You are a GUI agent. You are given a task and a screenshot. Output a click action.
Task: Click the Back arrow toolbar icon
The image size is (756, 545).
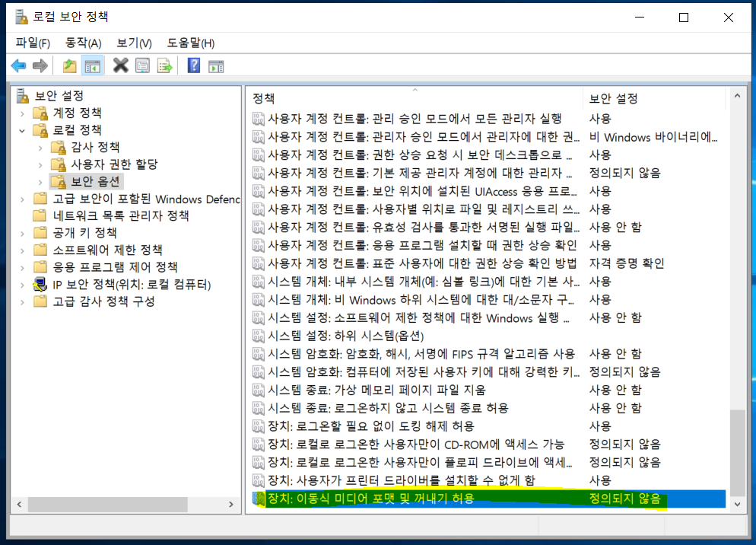click(19, 65)
